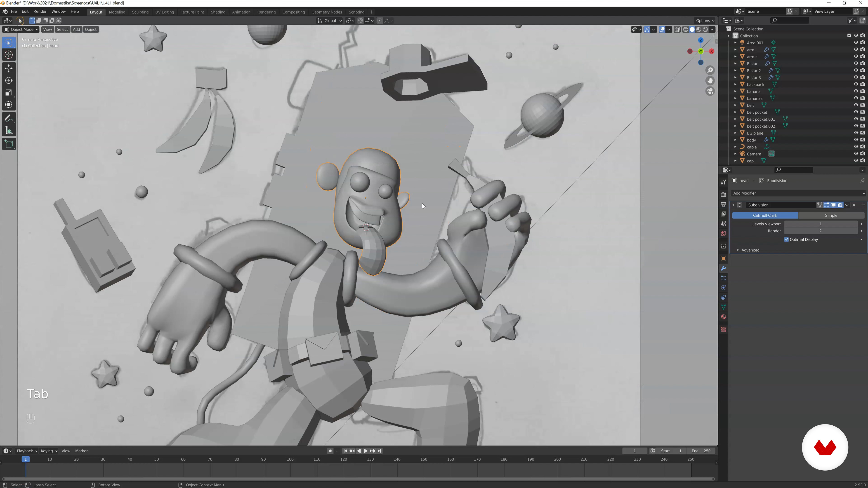The image size is (868, 488).
Task: Select the Catmull-Clark subdivision type
Action: pos(765,215)
